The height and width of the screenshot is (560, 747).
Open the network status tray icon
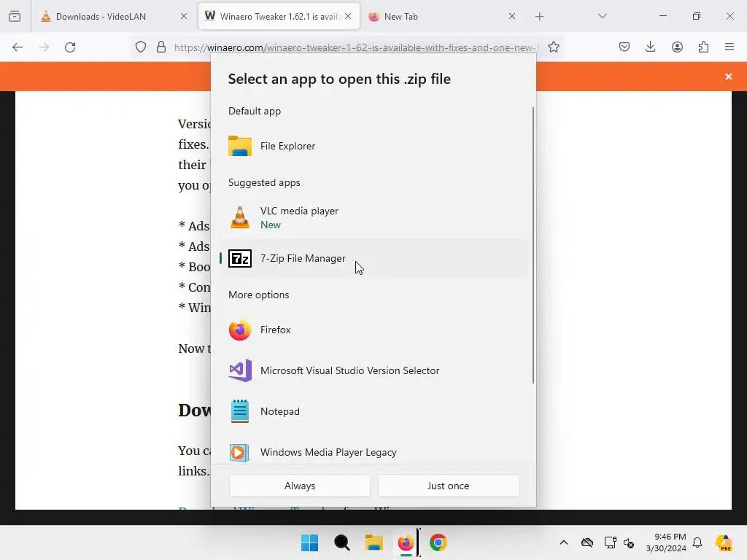click(x=610, y=542)
